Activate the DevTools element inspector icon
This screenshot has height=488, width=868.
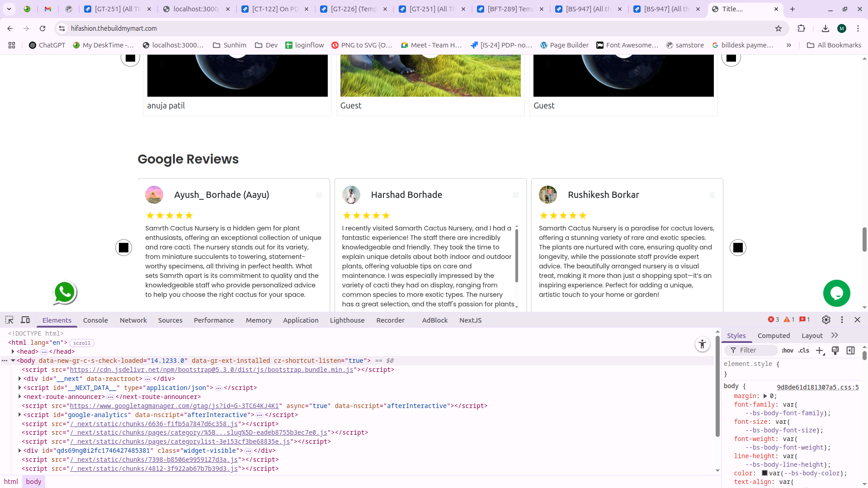(9, 320)
